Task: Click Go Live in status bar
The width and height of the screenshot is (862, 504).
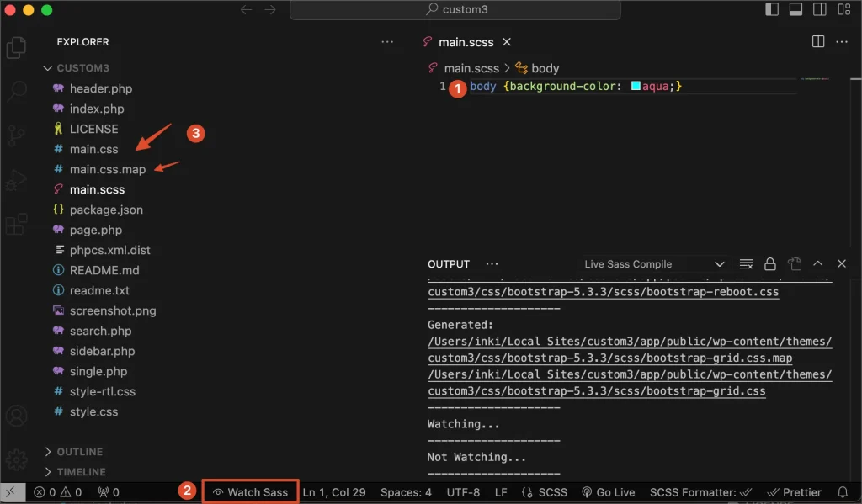Action: point(608,492)
